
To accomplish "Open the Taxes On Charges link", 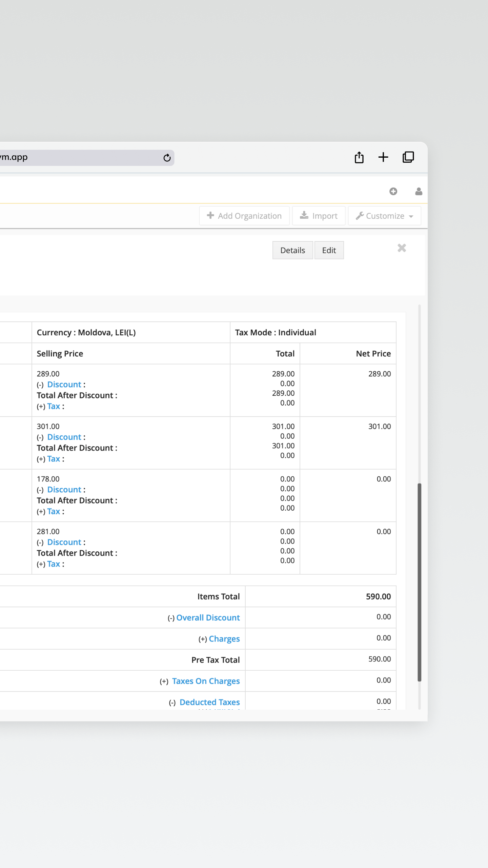I will point(206,681).
